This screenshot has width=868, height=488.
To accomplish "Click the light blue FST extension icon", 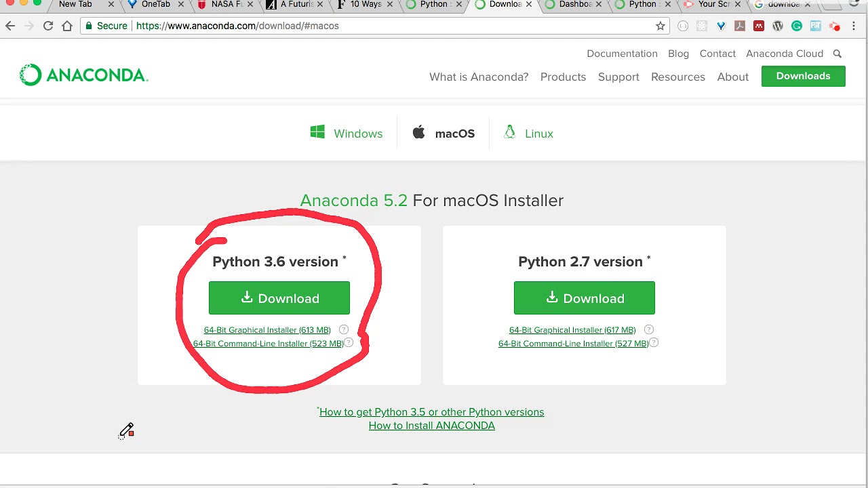I will (816, 26).
